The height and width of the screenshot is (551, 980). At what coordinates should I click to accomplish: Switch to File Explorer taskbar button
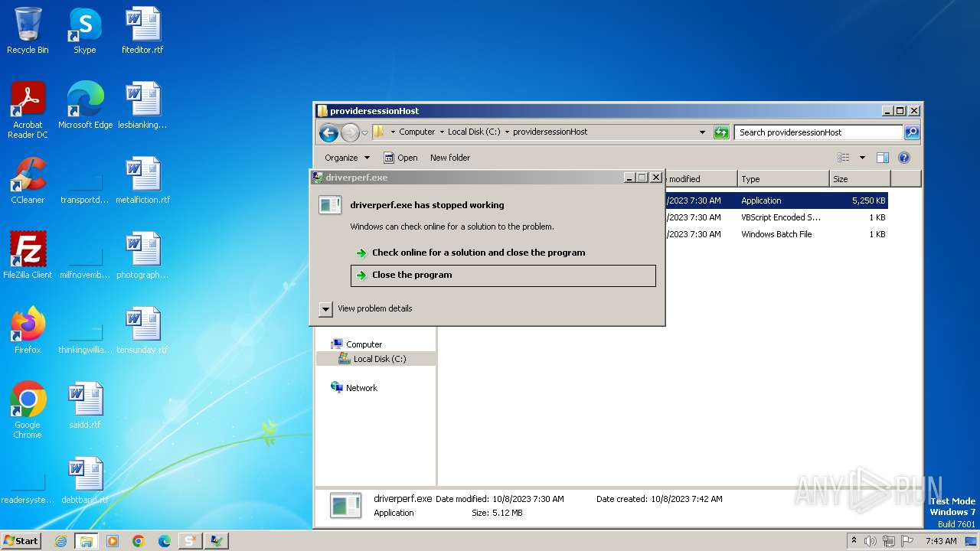point(87,541)
